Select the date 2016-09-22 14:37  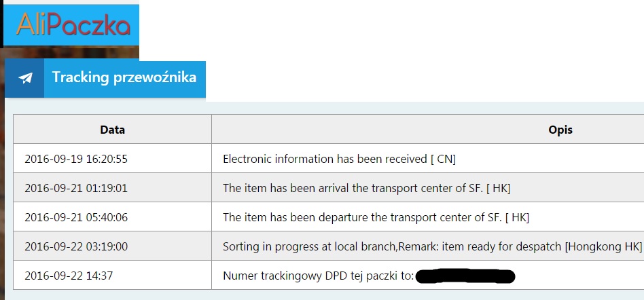point(61,276)
